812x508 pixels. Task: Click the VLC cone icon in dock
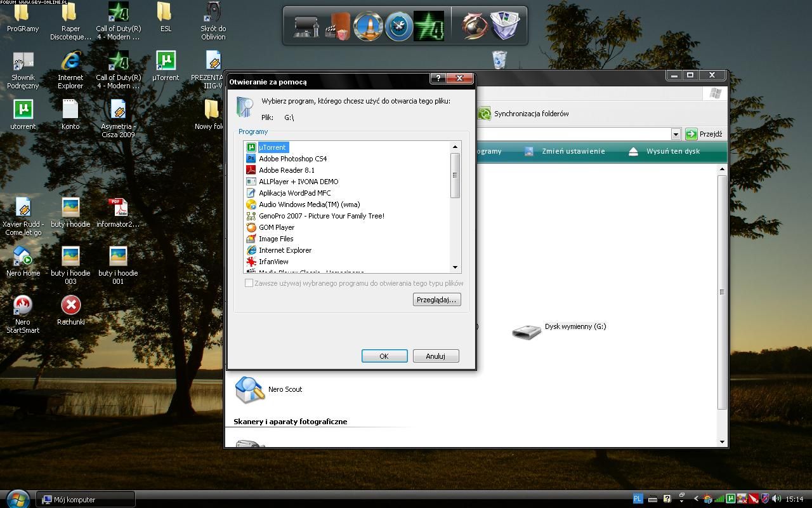pos(368,27)
